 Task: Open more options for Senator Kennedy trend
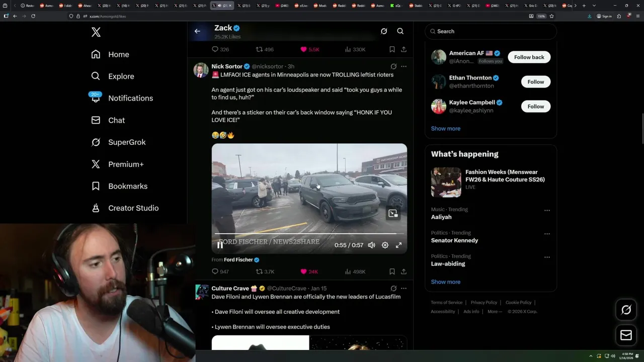(547, 234)
